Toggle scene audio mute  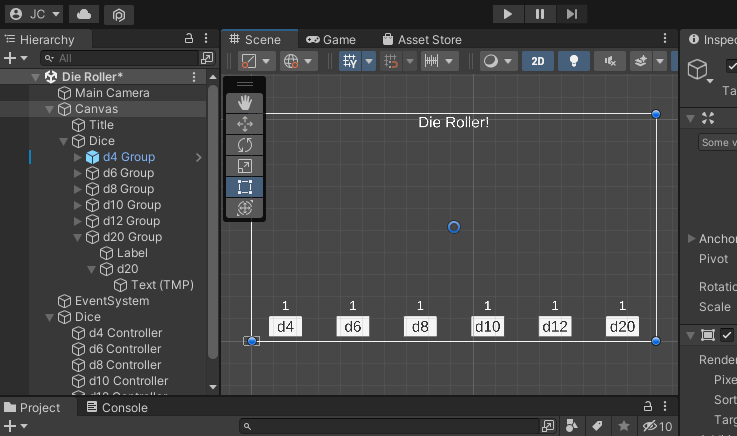click(609, 61)
